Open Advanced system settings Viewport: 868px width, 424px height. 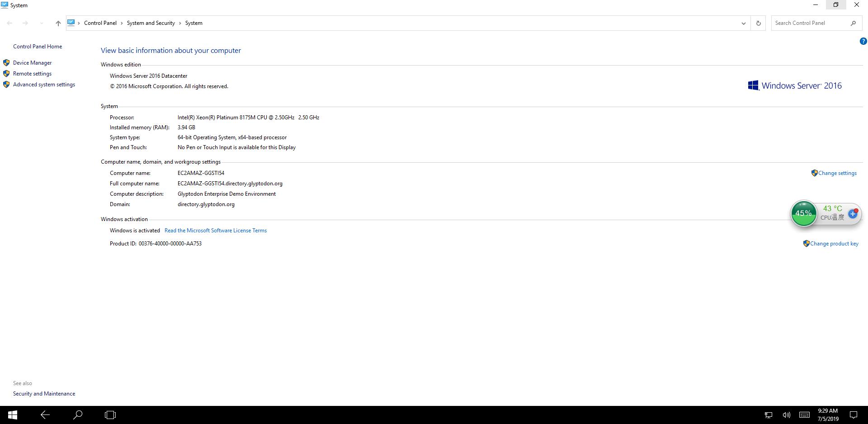(44, 85)
